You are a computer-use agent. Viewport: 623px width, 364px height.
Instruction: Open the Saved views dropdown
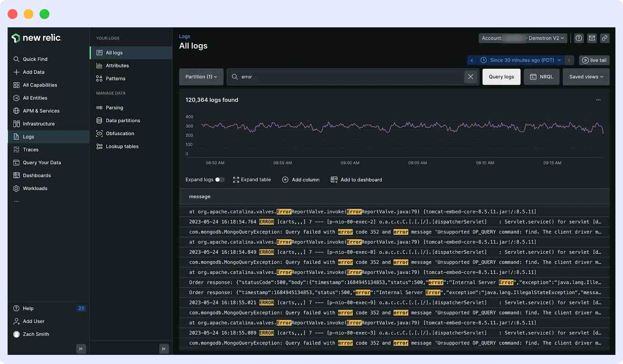point(585,77)
